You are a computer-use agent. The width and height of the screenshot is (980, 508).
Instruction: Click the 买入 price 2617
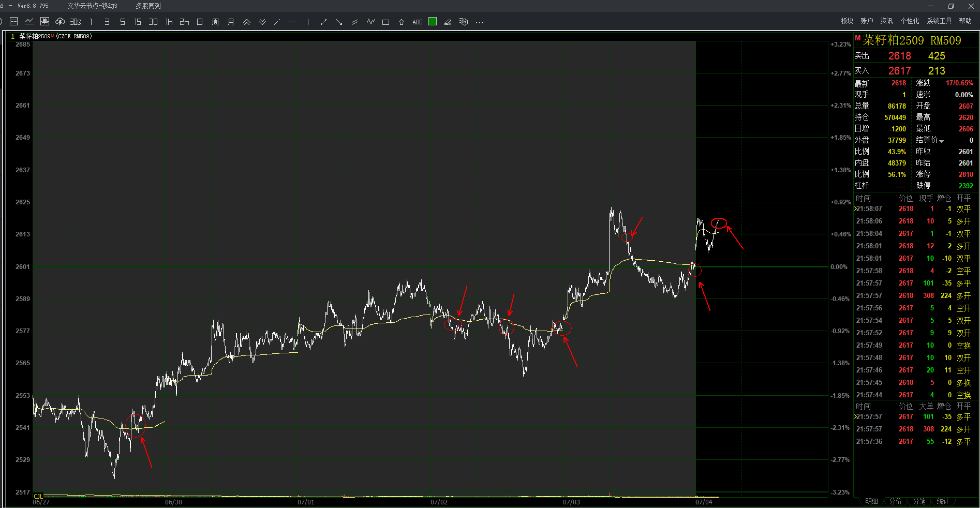tap(900, 71)
